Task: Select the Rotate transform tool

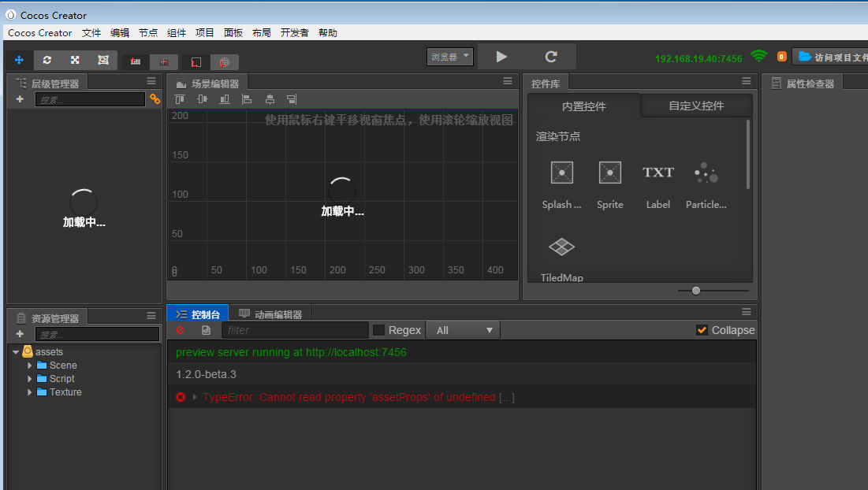Action: click(47, 61)
